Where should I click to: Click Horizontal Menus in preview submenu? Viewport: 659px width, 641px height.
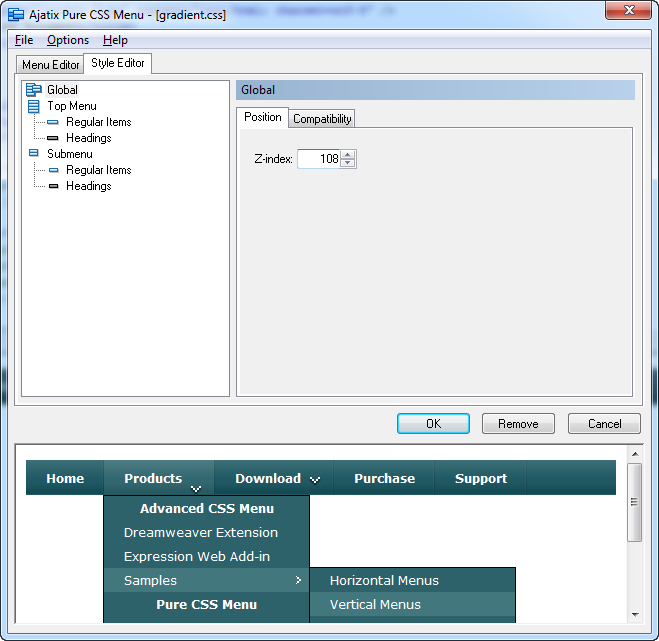click(413, 580)
